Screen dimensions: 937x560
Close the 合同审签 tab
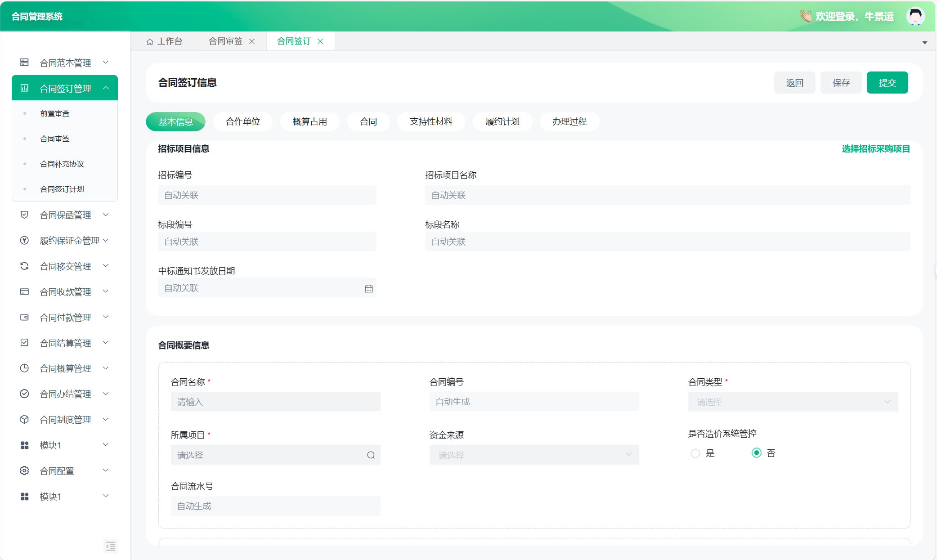252,41
